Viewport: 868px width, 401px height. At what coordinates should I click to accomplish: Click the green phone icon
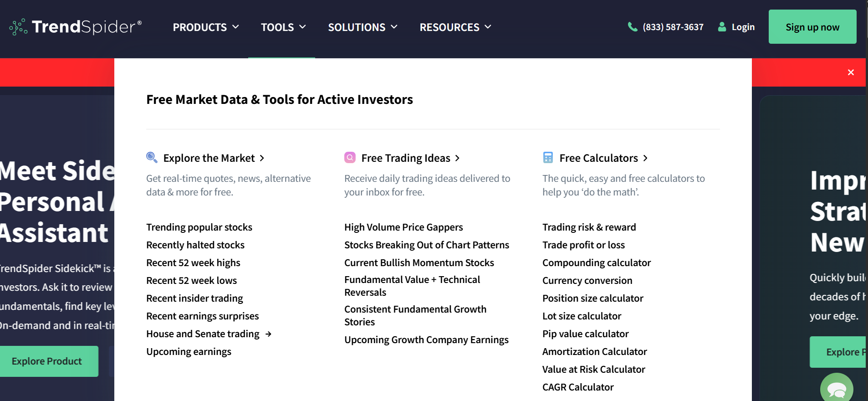point(632,27)
